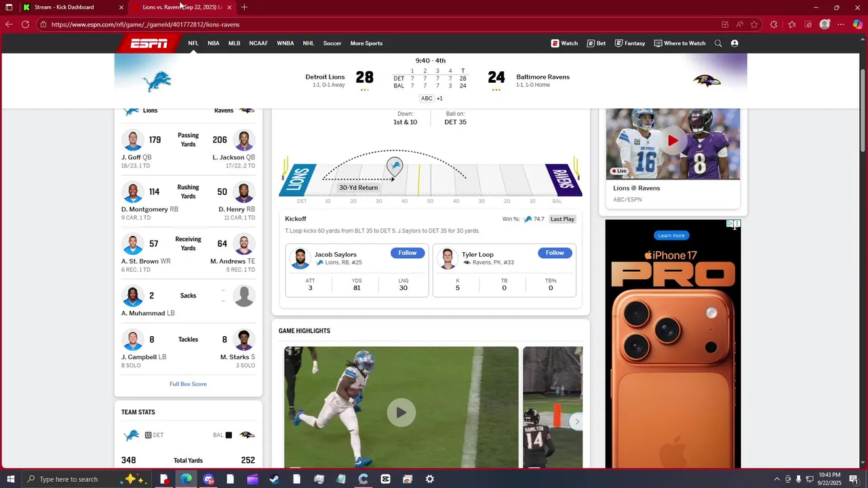868x488 pixels.
Task: Select the NFL nav item
Action: tap(193, 43)
